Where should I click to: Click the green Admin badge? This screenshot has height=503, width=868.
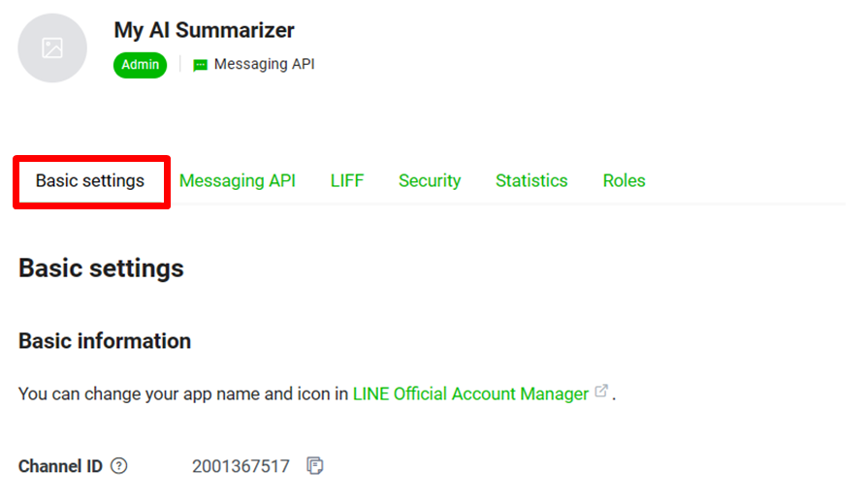tap(140, 65)
